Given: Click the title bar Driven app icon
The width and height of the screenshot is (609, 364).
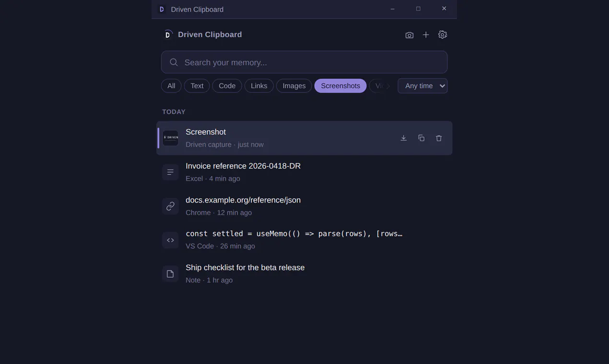Looking at the screenshot, I should (x=162, y=9).
